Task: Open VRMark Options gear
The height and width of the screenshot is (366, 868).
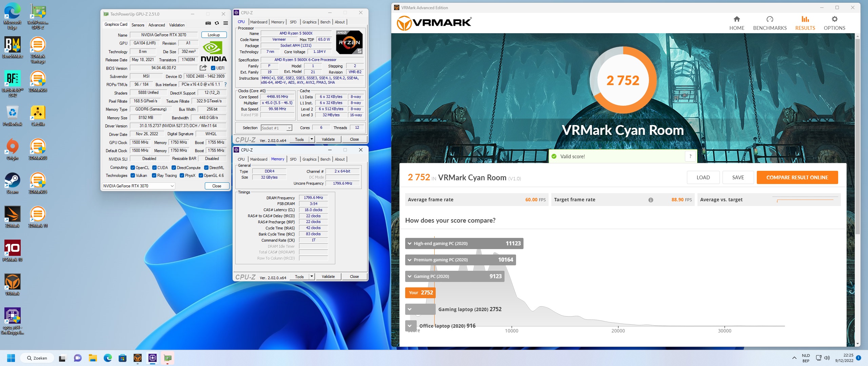Action: [834, 23]
